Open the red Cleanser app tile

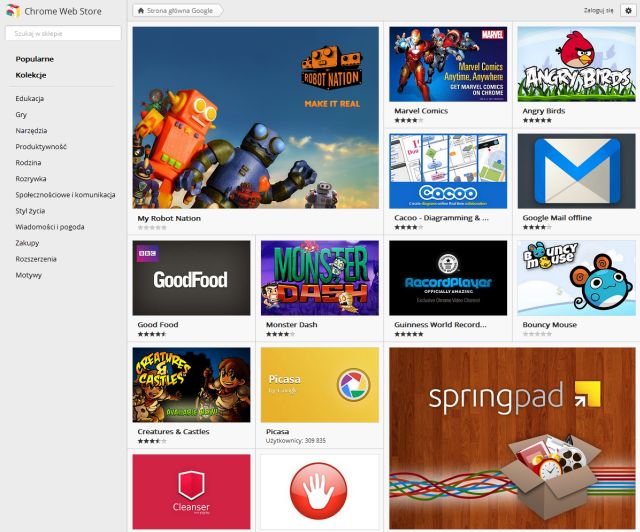(191, 492)
